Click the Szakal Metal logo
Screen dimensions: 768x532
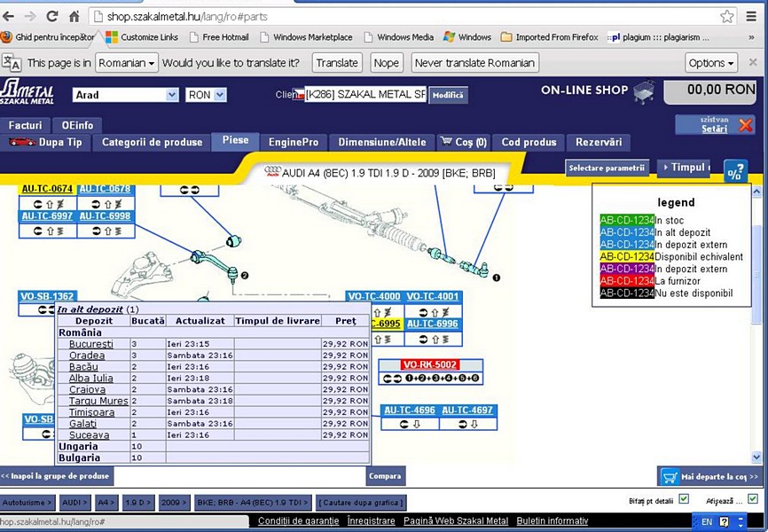27,91
